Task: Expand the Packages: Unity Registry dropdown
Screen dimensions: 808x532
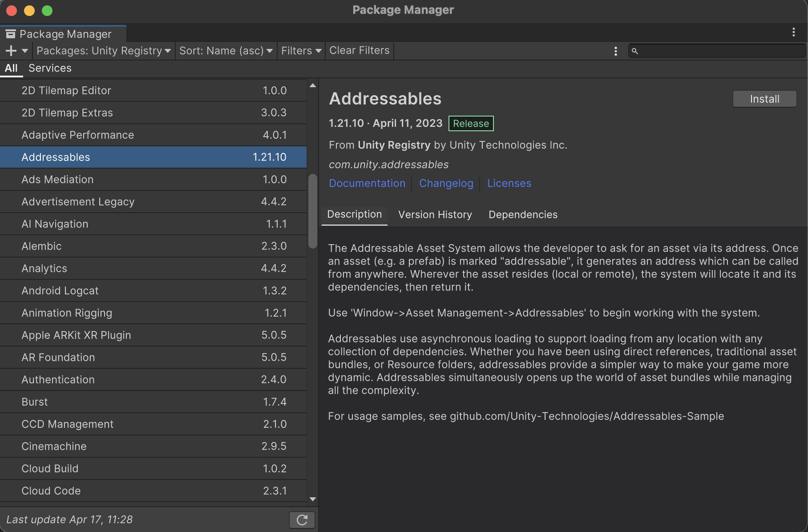Action: pyautogui.click(x=103, y=51)
